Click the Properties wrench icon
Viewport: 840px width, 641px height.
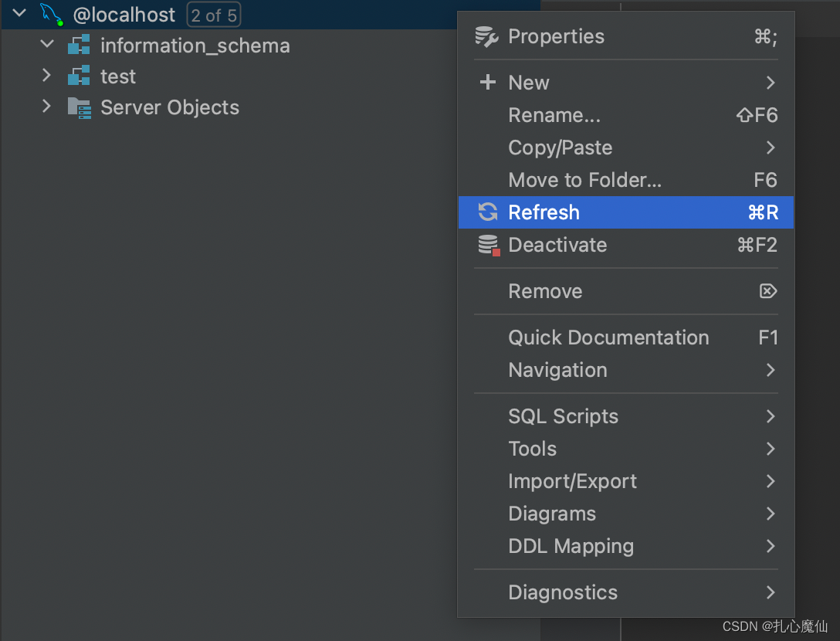tap(486, 36)
